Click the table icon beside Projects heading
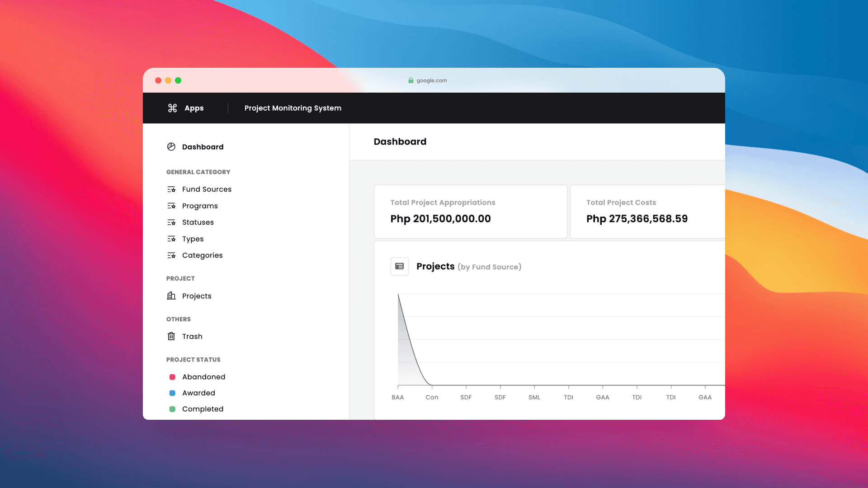 point(400,267)
